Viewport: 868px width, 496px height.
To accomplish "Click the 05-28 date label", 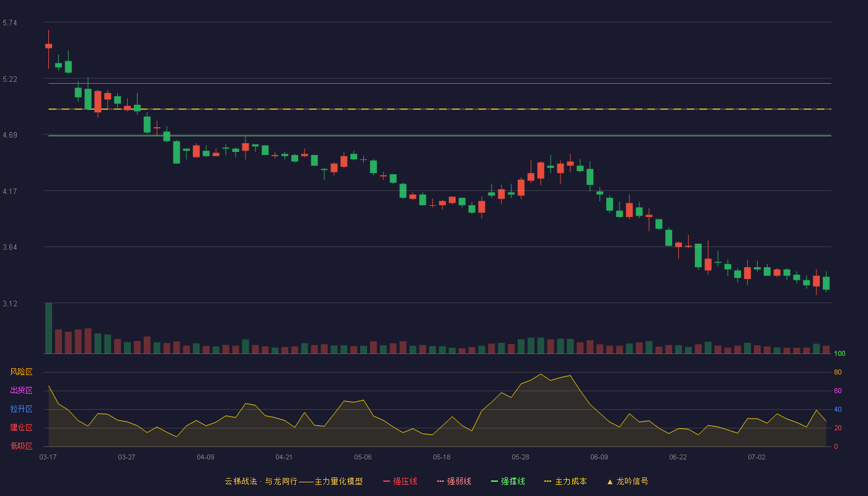I will click(x=520, y=457).
